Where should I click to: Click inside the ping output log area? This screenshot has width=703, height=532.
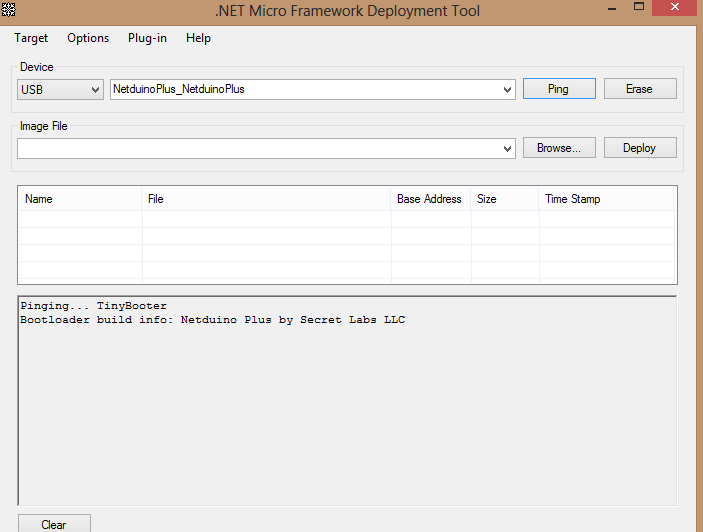[x=346, y=410]
